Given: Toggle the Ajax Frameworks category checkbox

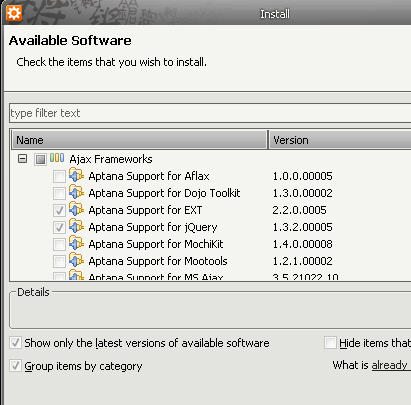Looking at the screenshot, I should [x=40, y=159].
